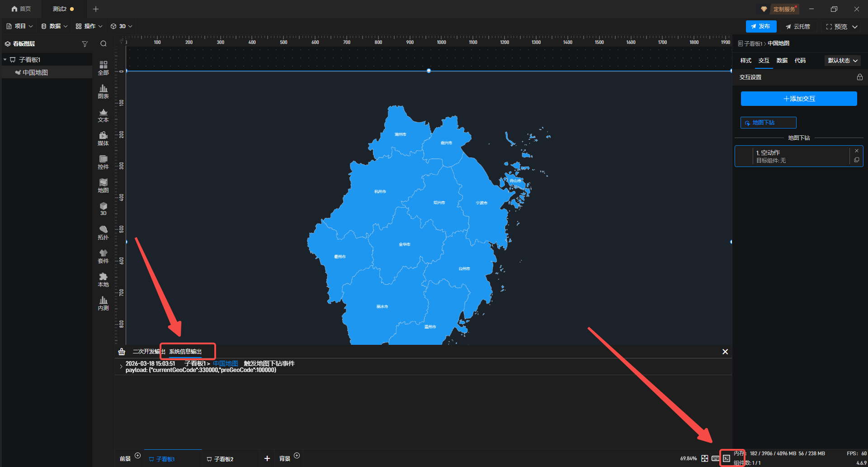Viewport: 868px width, 467px height.
Task: Click the blue 发布 publish button
Action: click(761, 27)
